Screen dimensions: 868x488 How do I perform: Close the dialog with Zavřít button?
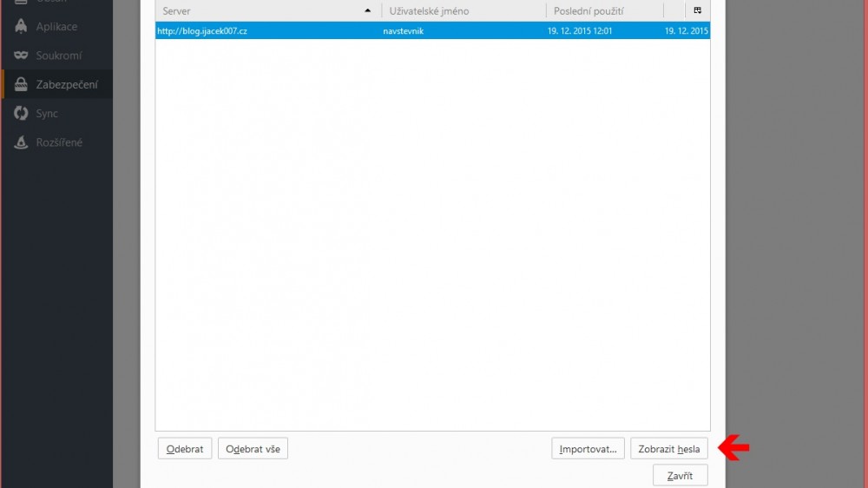click(x=680, y=475)
